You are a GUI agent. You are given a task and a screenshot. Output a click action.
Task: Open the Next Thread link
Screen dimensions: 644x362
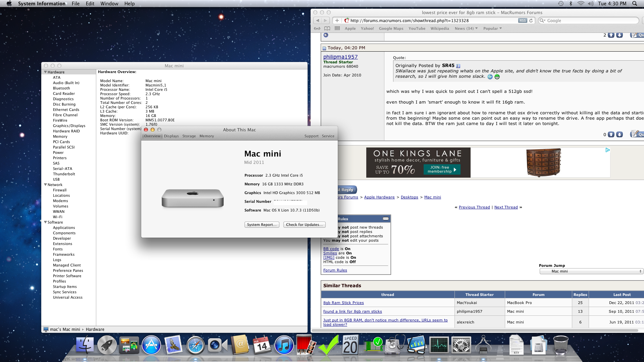point(506,207)
